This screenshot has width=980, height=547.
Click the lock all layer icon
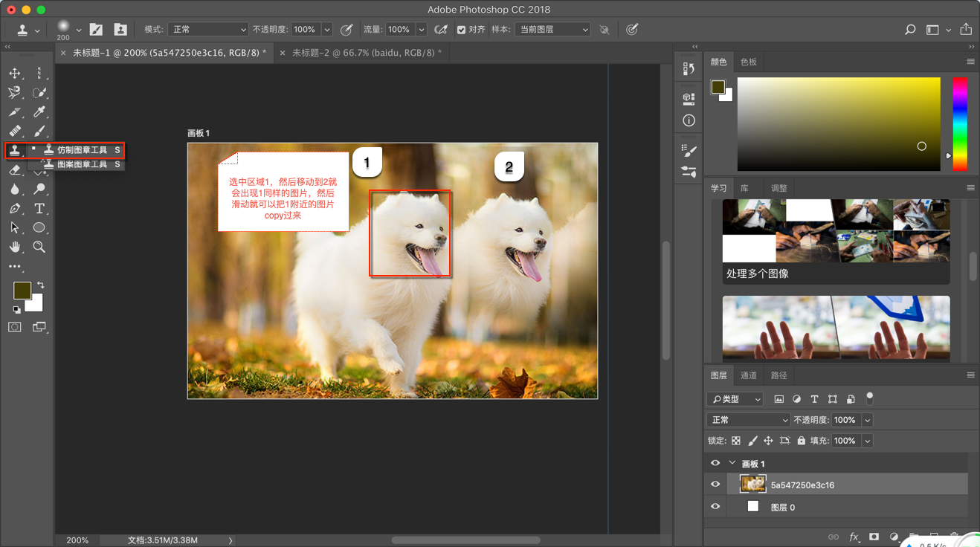click(801, 441)
